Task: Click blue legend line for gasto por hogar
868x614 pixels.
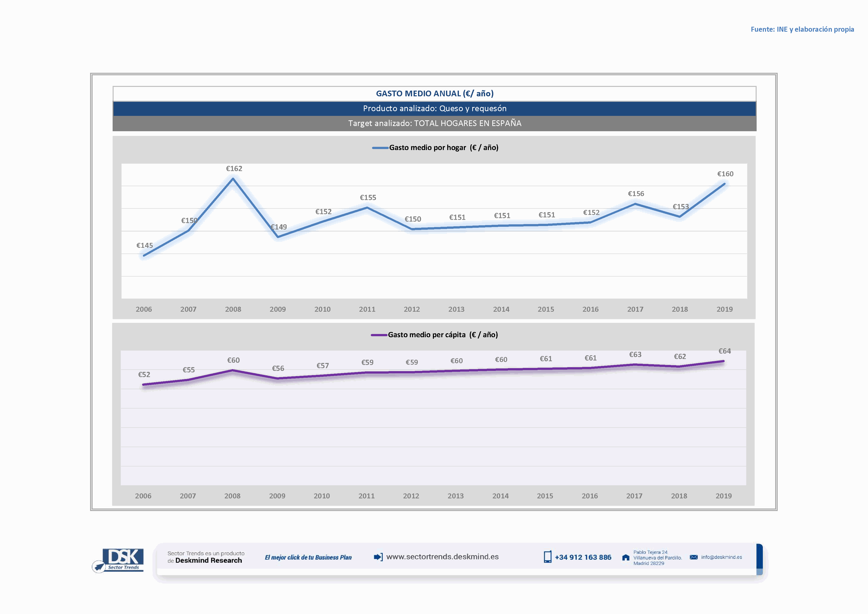Action: [x=380, y=148]
